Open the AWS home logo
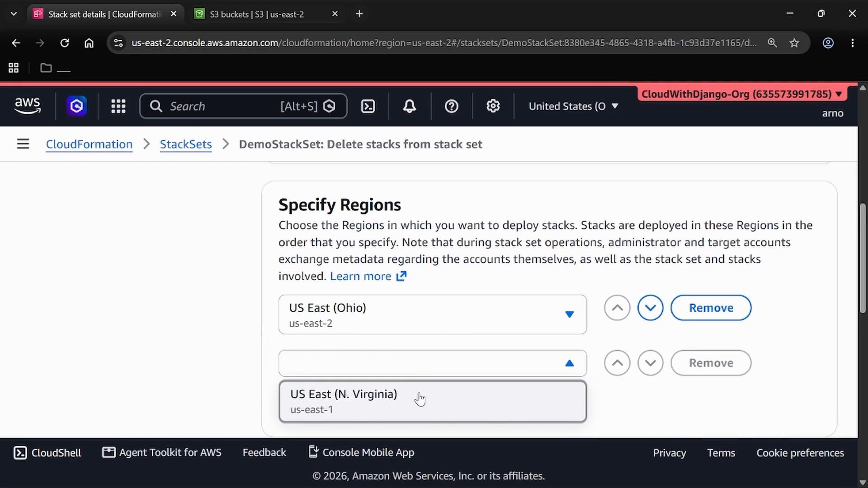868x488 pixels. [28, 106]
